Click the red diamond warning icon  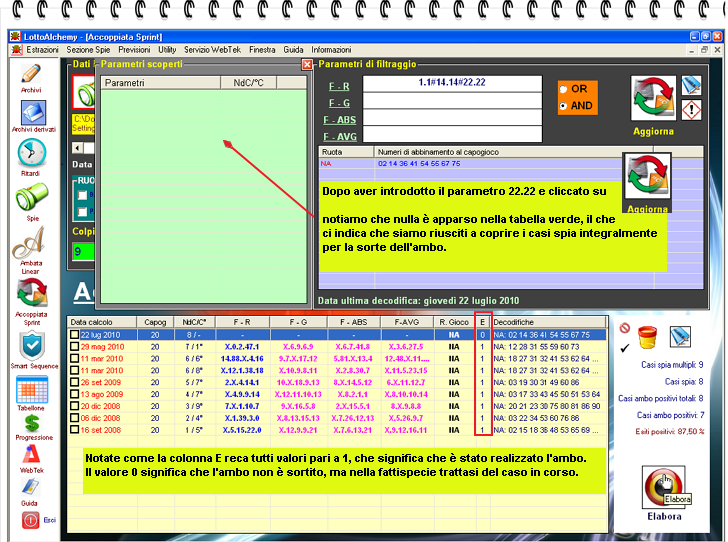[691, 110]
